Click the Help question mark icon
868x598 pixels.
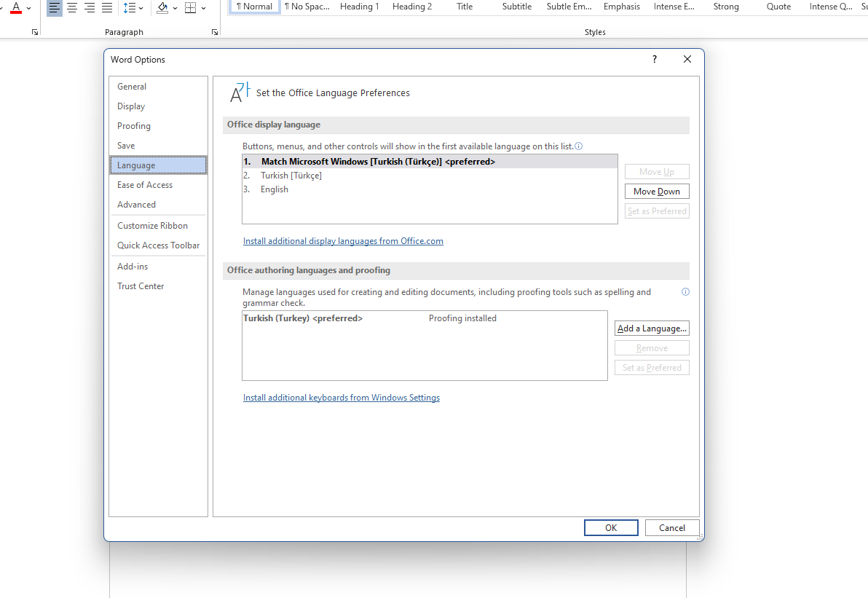[655, 59]
